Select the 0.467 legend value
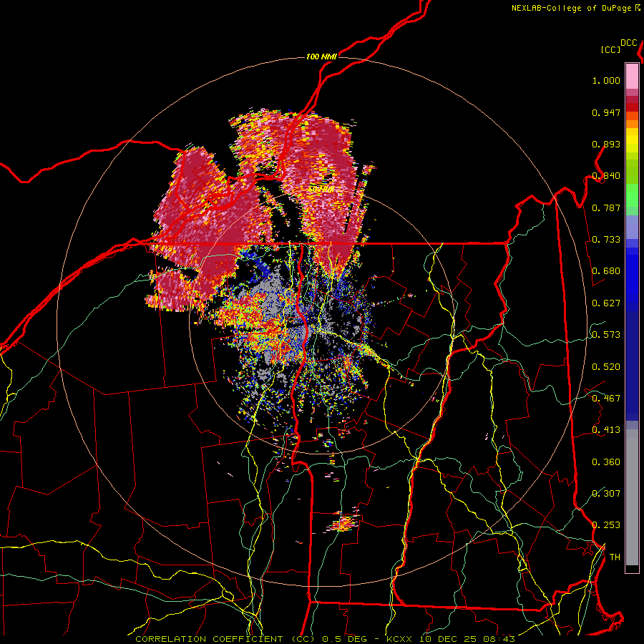 click(x=606, y=399)
